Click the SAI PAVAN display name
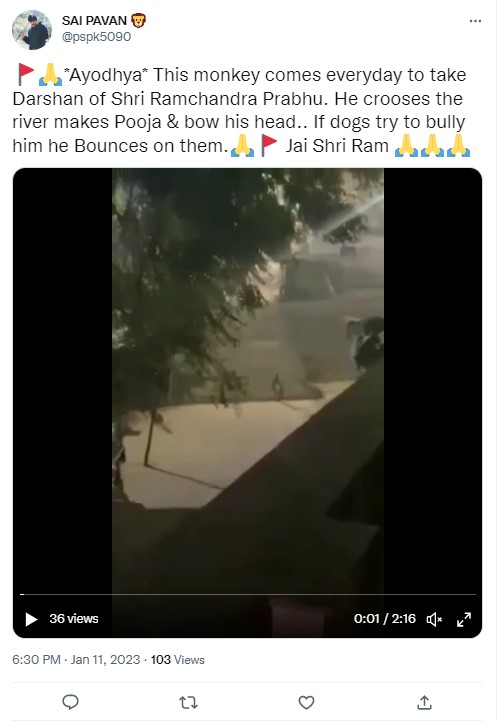 (x=94, y=21)
